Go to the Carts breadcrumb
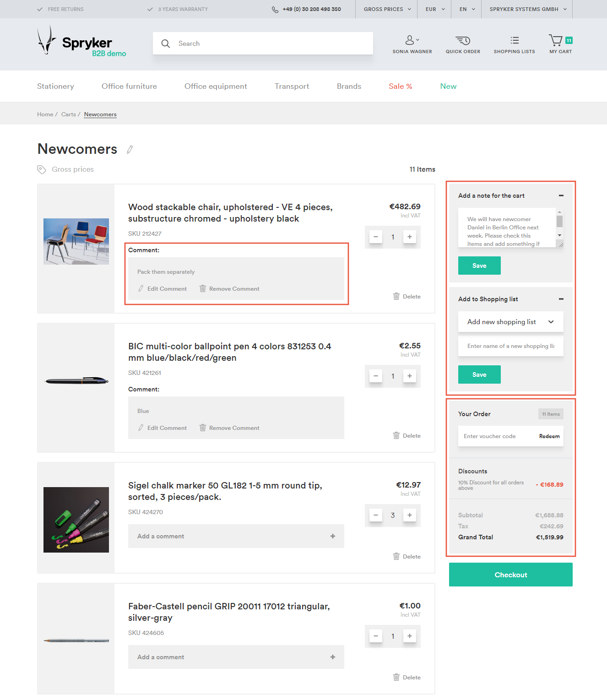This screenshot has width=607, height=700. [x=69, y=114]
